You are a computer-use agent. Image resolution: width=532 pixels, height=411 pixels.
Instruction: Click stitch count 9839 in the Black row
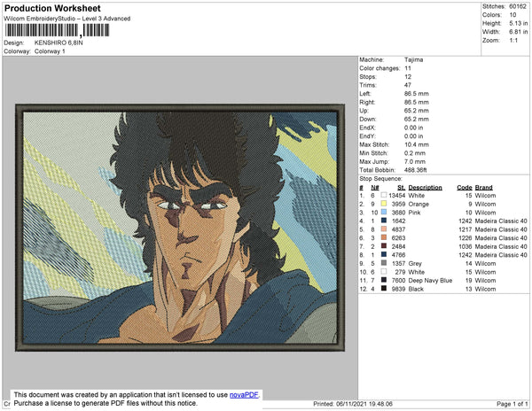click(399, 289)
